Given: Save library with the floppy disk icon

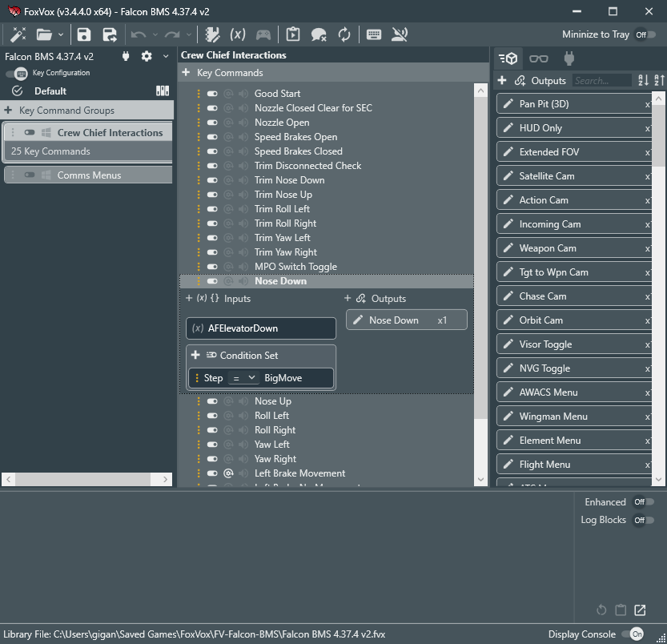Looking at the screenshot, I should (x=84, y=34).
